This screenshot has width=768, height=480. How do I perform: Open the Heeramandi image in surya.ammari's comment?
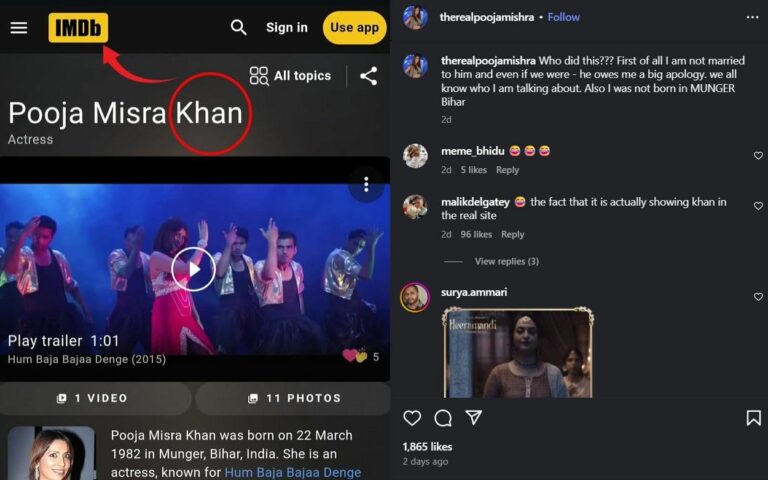[x=518, y=352]
